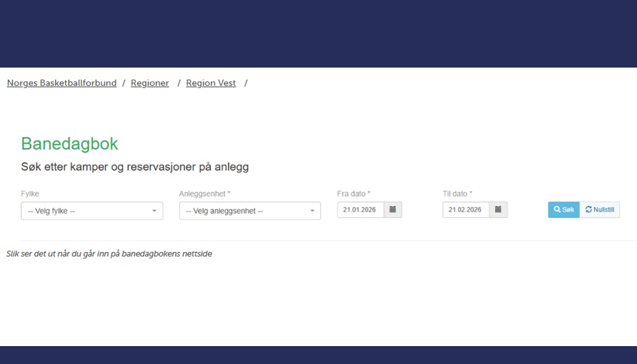Click the arrow on the Anleggsenhet combo box
Screen dimensions: 637x364
point(312,211)
